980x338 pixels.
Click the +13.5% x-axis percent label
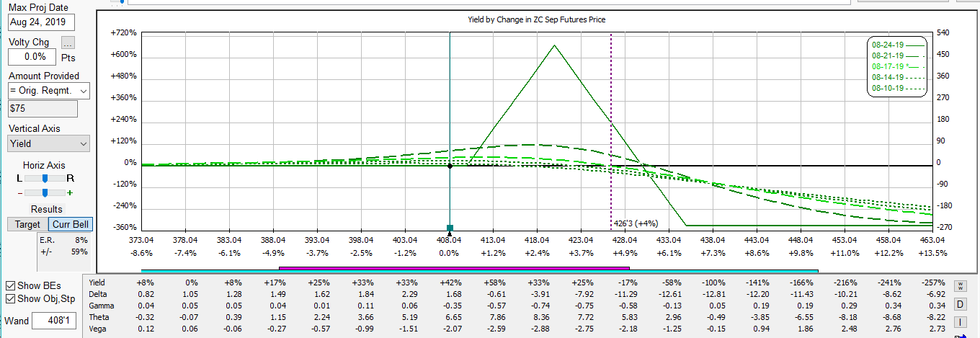pyautogui.click(x=932, y=253)
